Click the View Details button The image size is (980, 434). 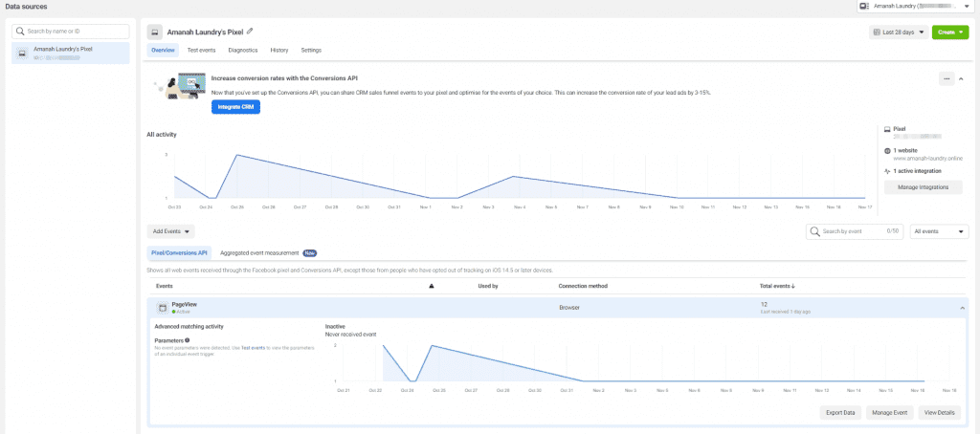pyautogui.click(x=940, y=413)
